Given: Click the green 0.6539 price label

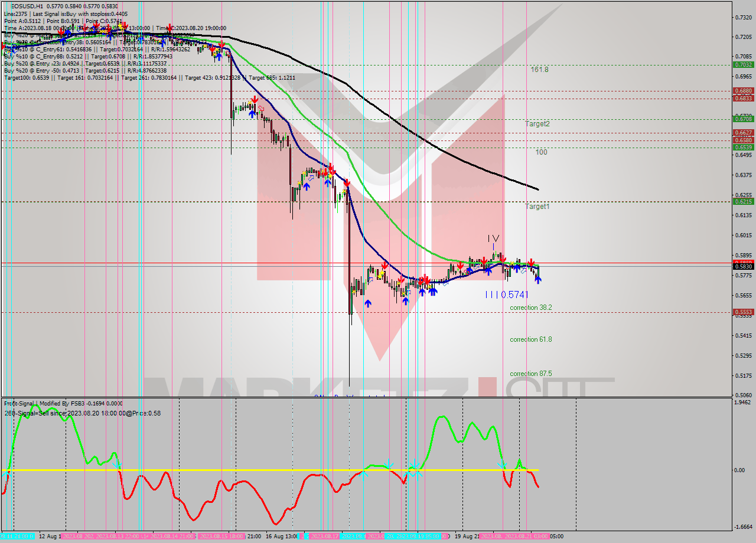Looking at the screenshot, I should 742,147.
